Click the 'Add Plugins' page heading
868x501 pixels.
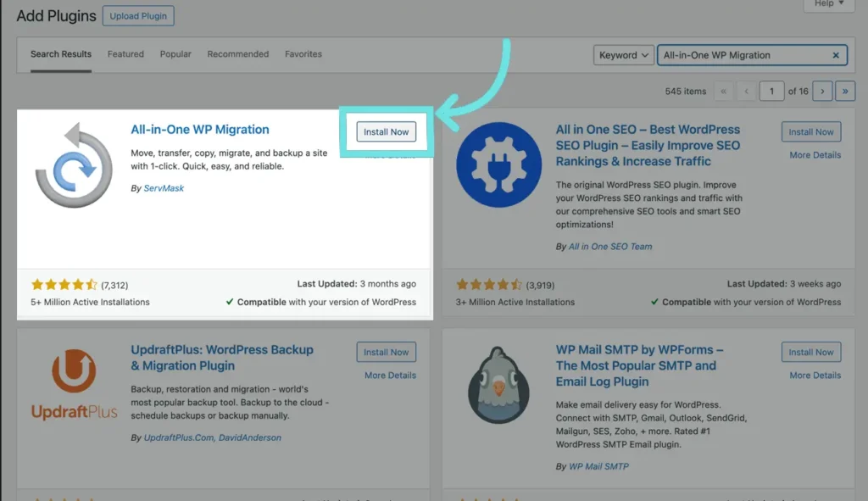[x=56, y=16]
